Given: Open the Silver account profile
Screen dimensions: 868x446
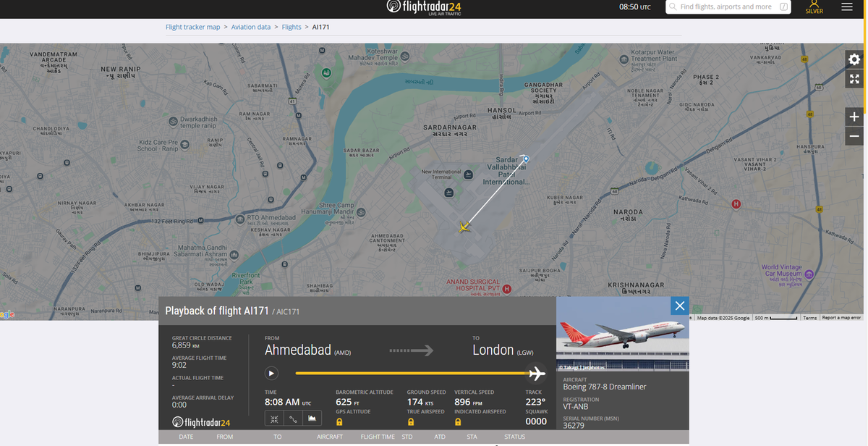Looking at the screenshot, I should coord(814,7).
